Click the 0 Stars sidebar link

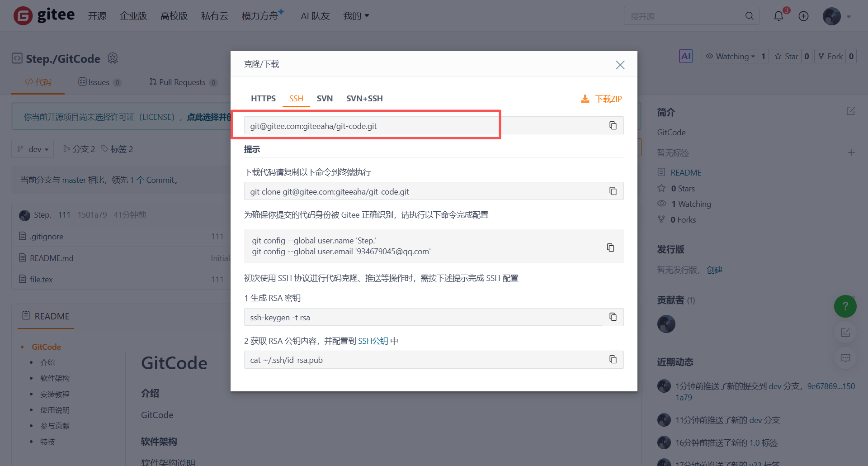click(x=683, y=188)
